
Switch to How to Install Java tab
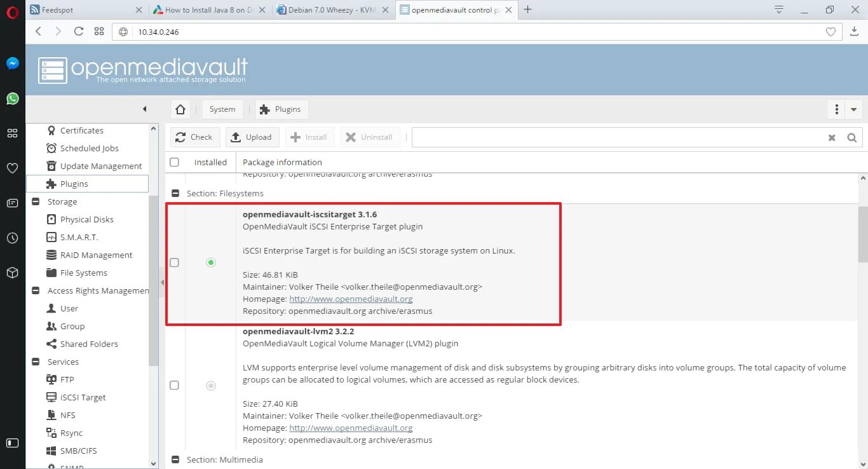coord(210,10)
